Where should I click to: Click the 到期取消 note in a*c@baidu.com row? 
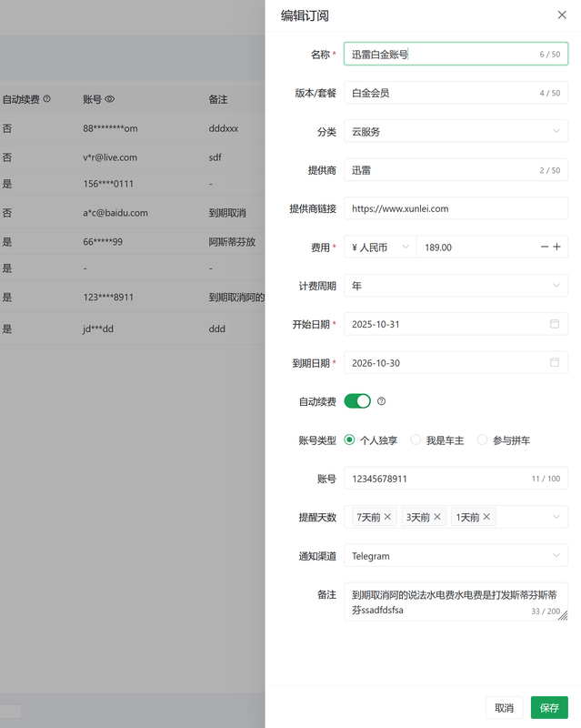(227, 213)
